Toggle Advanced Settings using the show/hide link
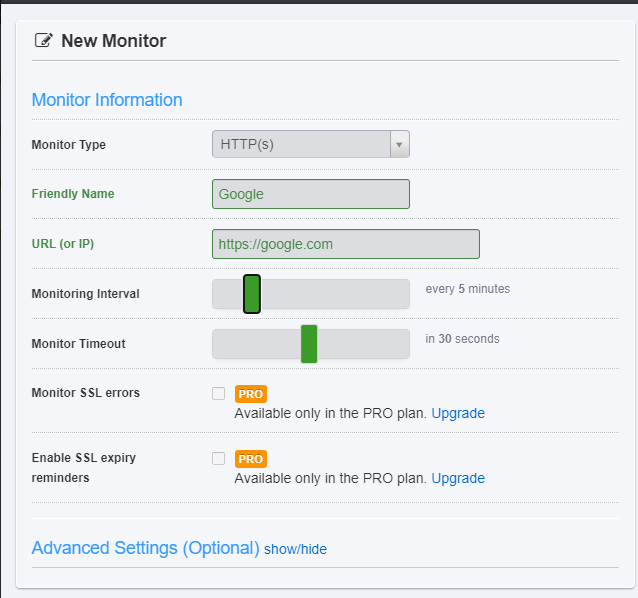 pyautogui.click(x=295, y=549)
